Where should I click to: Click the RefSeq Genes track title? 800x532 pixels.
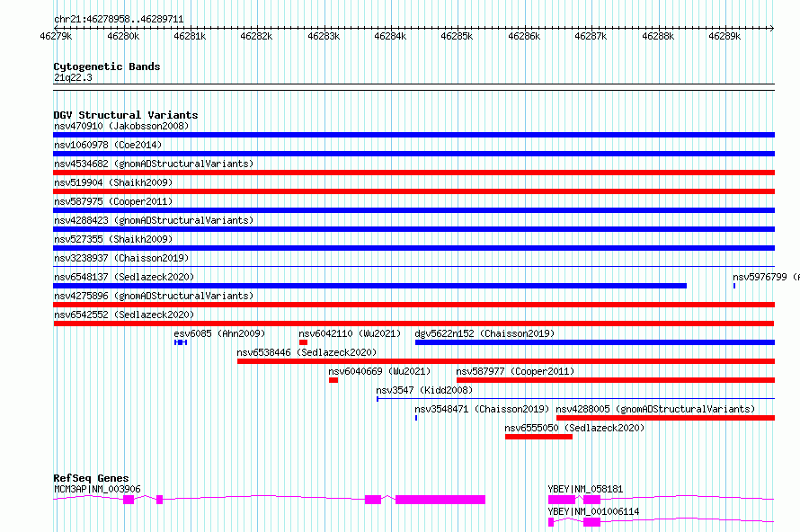coord(91,478)
